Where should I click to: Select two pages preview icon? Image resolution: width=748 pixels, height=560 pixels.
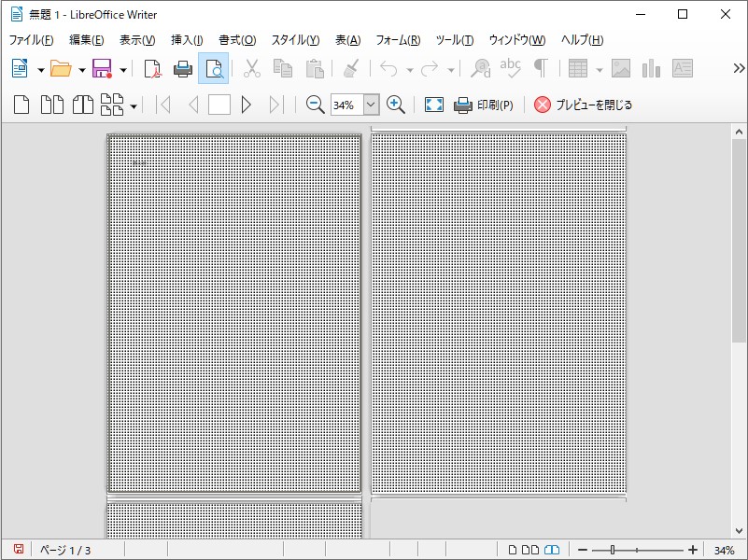point(52,105)
